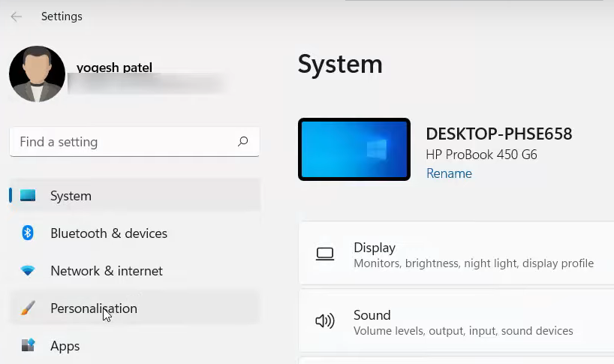614x364 pixels.
Task: Go to Network & internet text label
Action: 107,271
